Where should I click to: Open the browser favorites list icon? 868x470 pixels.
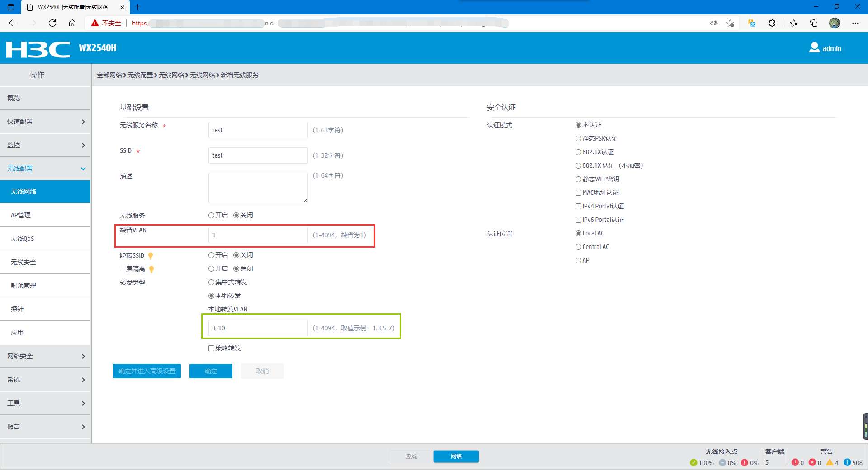(794, 23)
